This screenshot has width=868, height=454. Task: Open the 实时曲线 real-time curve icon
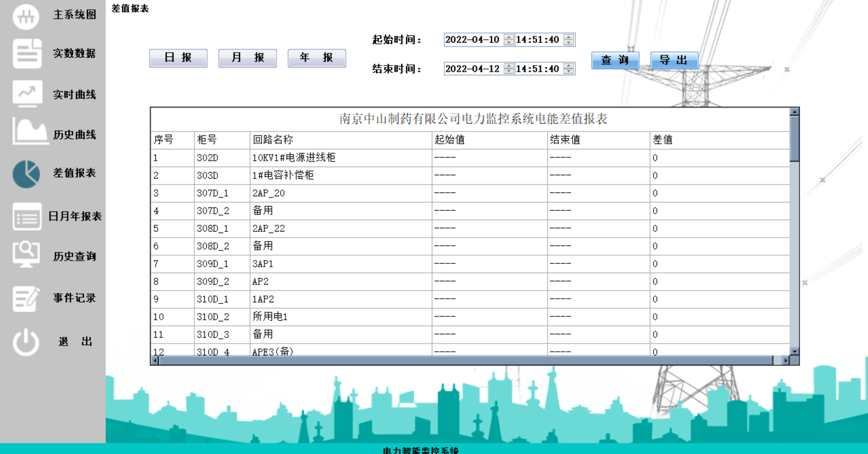tap(26, 94)
